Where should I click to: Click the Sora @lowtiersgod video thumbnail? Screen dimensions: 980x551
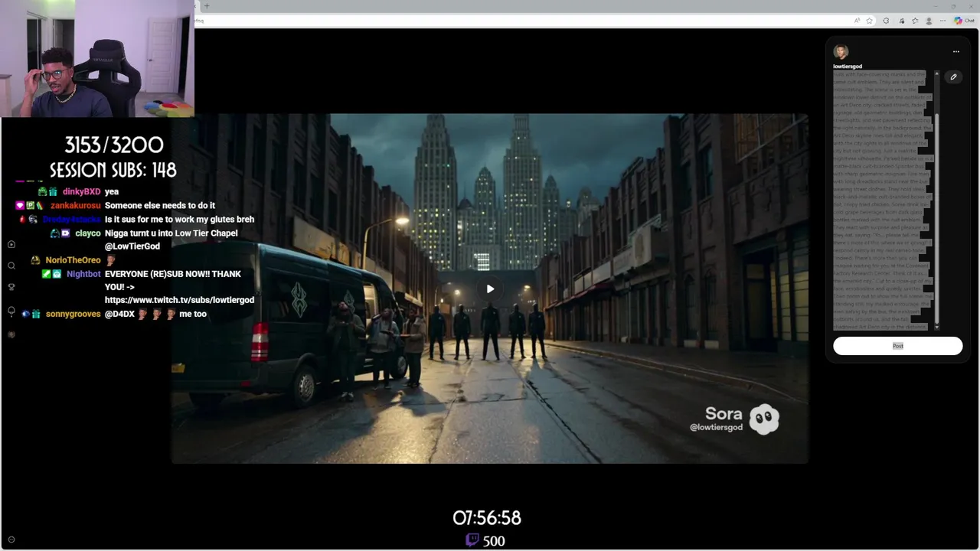tap(490, 289)
